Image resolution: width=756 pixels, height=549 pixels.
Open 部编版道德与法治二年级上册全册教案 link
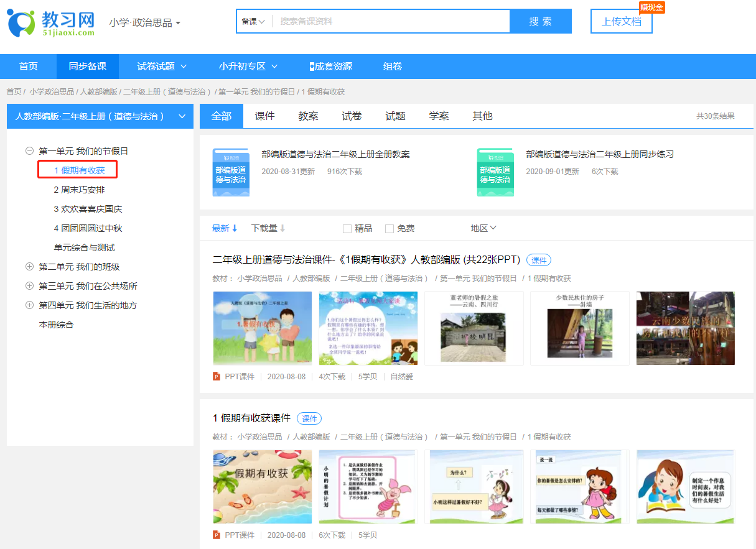pyautogui.click(x=335, y=154)
